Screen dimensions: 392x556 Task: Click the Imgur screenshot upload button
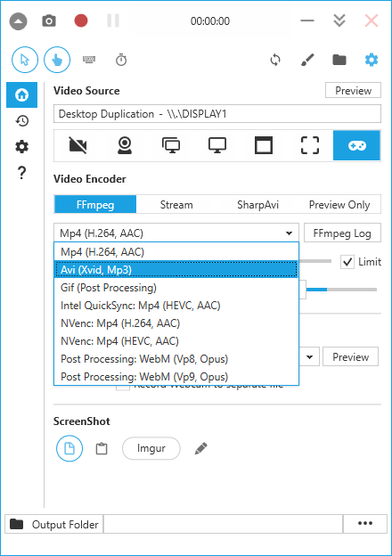[x=151, y=448]
